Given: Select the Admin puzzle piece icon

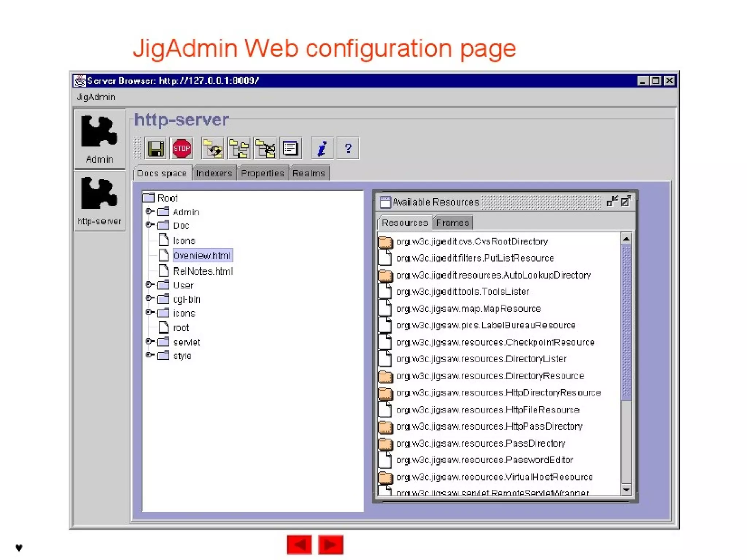Looking at the screenshot, I should click(x=99, y=139).
